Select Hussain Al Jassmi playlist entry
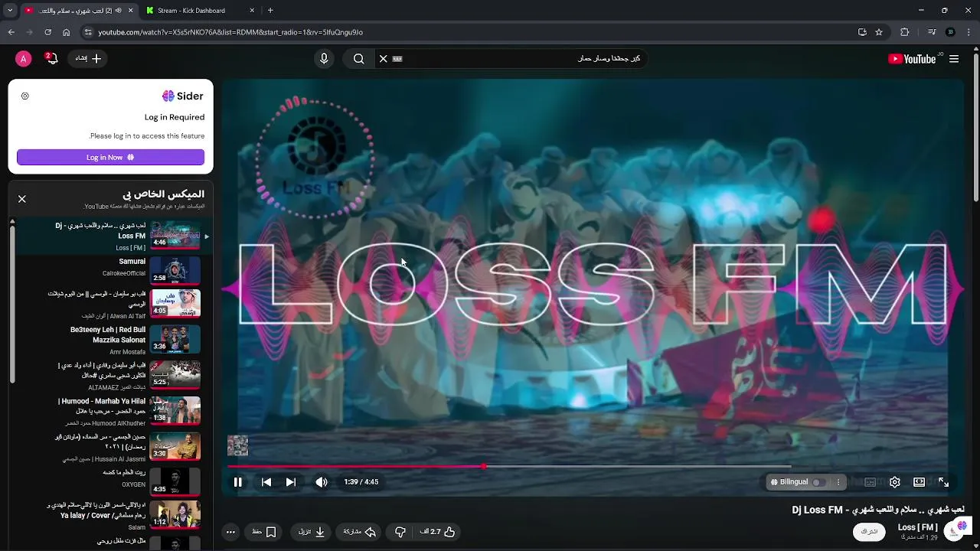Screen dimensions: 980x551 tap(110, 445)
